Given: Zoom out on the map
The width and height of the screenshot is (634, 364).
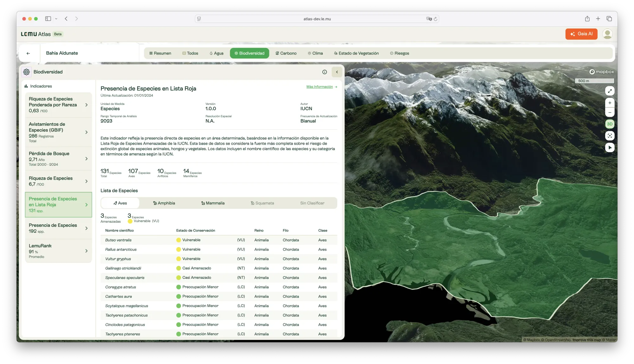Looking at the screenshot, I should [x=610, y=112].
